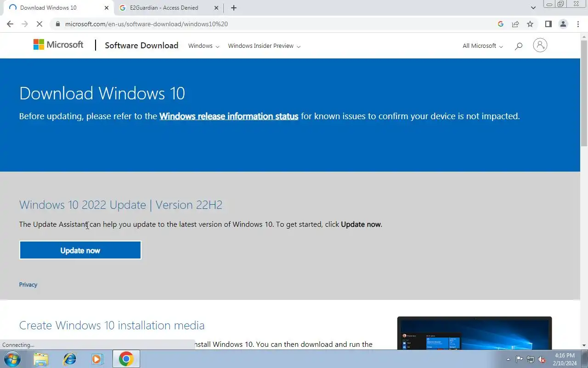Go back using the browser back arrow

(10, 24)
